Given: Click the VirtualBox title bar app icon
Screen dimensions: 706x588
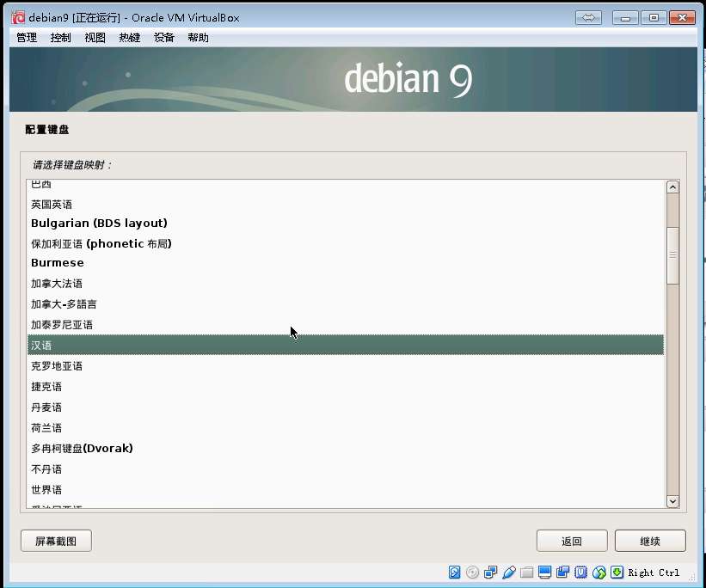Looking at the screenshot, I should [x=18, y=17].
